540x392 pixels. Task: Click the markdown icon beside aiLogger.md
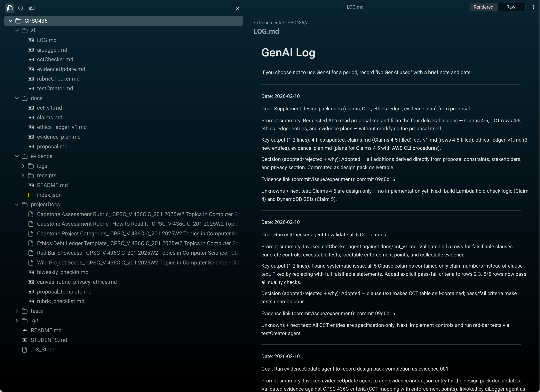click(x=30, y=50)
